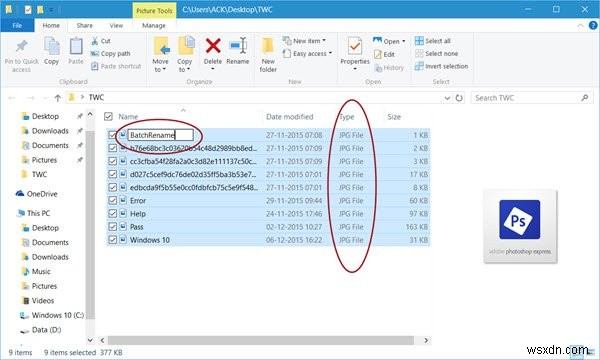Switch to the View tab

coord(116,26)
